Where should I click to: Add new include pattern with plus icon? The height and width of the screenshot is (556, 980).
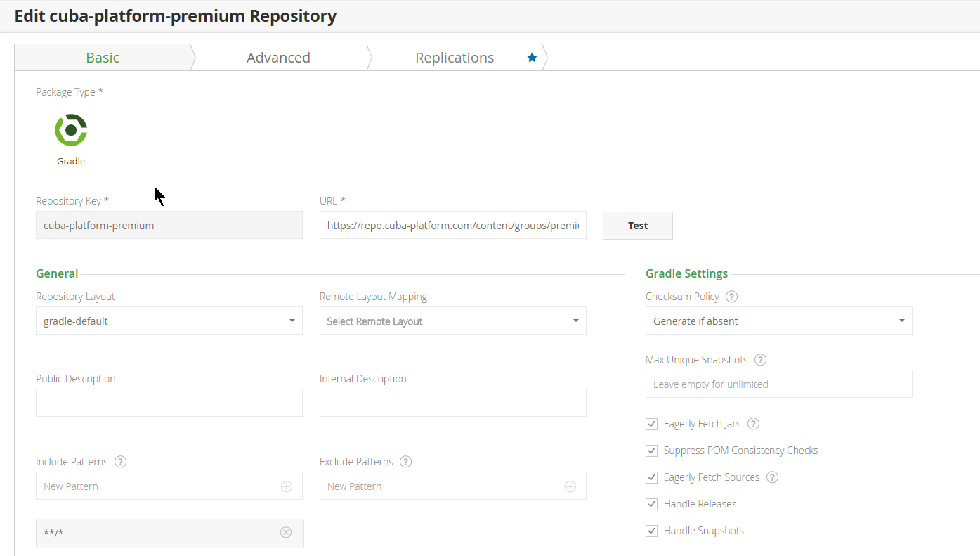(287, 486)
